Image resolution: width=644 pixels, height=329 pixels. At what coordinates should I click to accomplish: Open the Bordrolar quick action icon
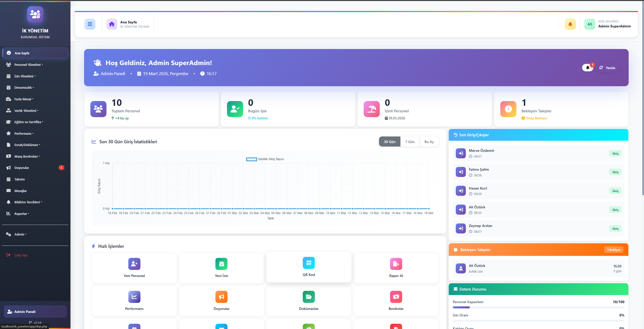(396, 297)
